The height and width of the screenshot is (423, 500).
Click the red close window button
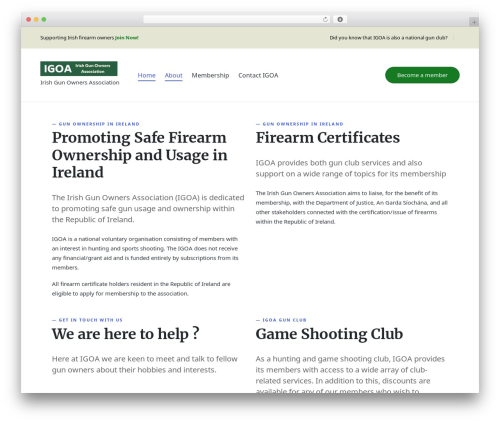coord(29,20)
